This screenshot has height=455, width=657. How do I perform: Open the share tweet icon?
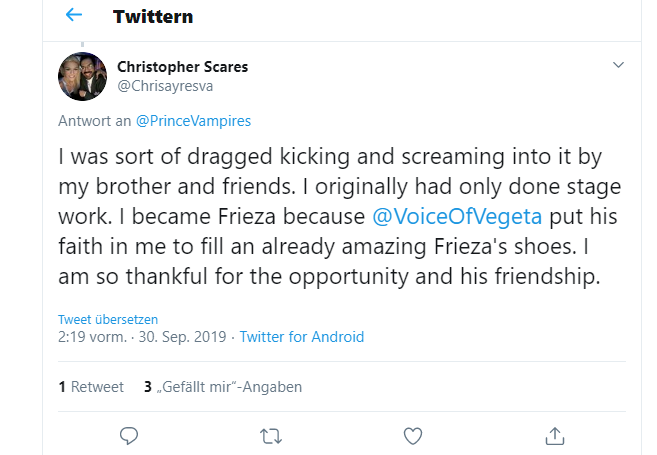coord(555,436)
